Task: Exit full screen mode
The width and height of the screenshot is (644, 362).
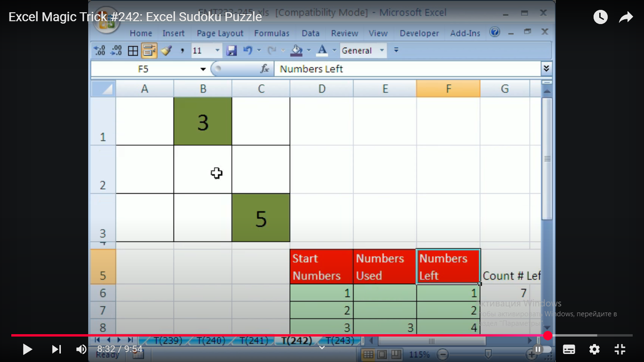Action: coord(620,349)
